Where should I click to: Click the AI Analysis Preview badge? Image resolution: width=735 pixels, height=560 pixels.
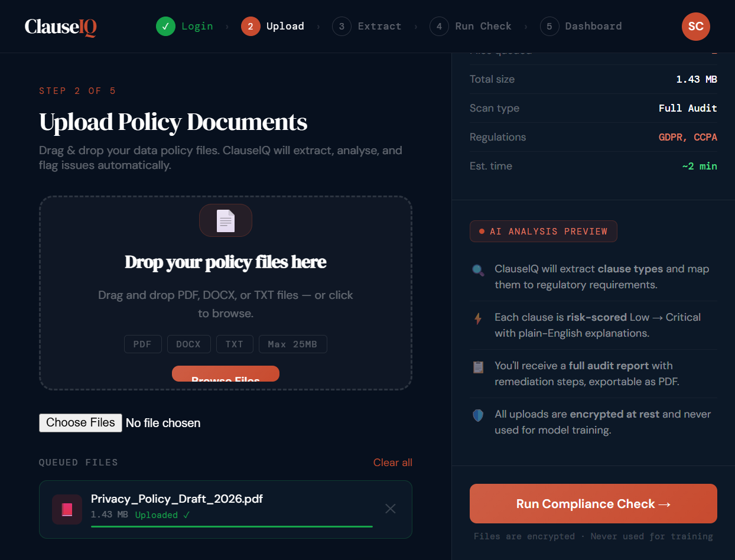(x=543, y=232)
